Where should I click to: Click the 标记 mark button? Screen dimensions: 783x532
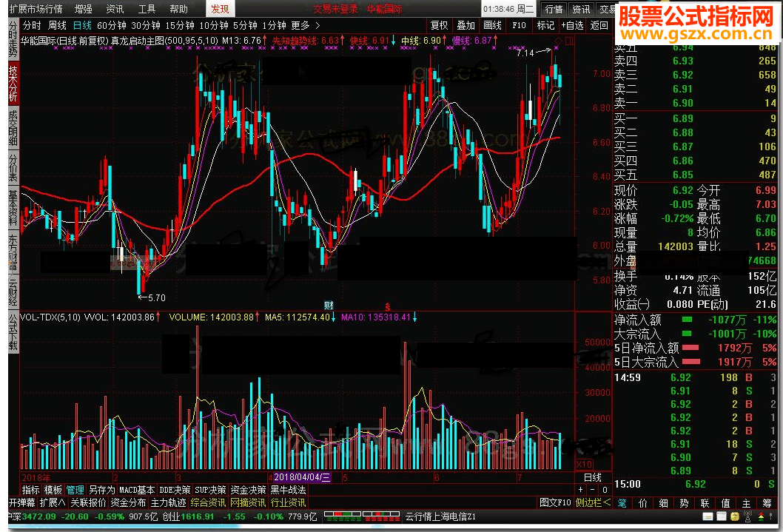(545, 25)
